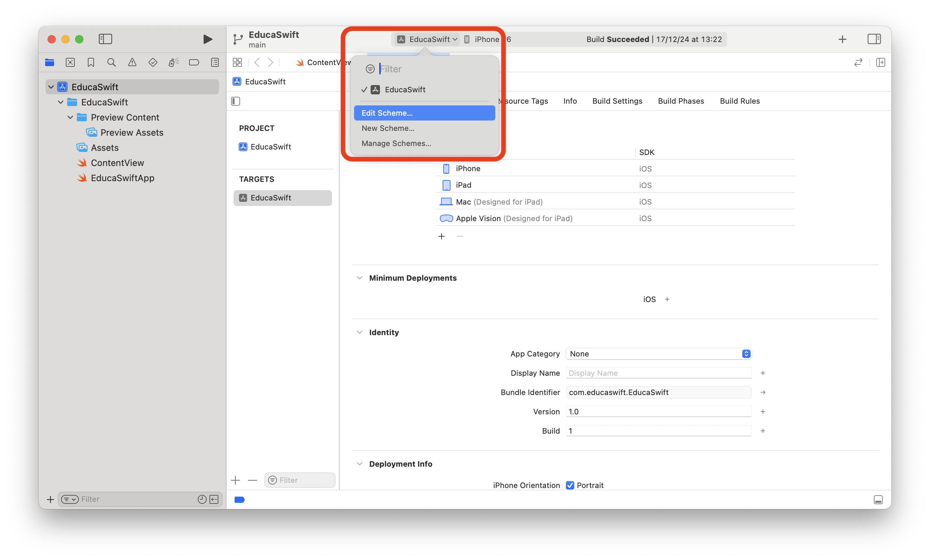Collapse the Preview Content folder
Viewport: 930px width, 560px height.
(70, 117)
